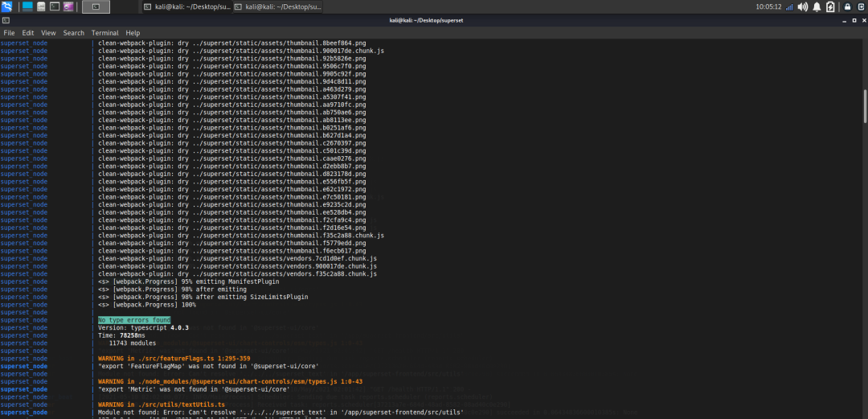This screenshot has height=419, width=868.
Task: Click the 'thumbnail.900017de.chunk.js' line
Action: pos(241,51)
